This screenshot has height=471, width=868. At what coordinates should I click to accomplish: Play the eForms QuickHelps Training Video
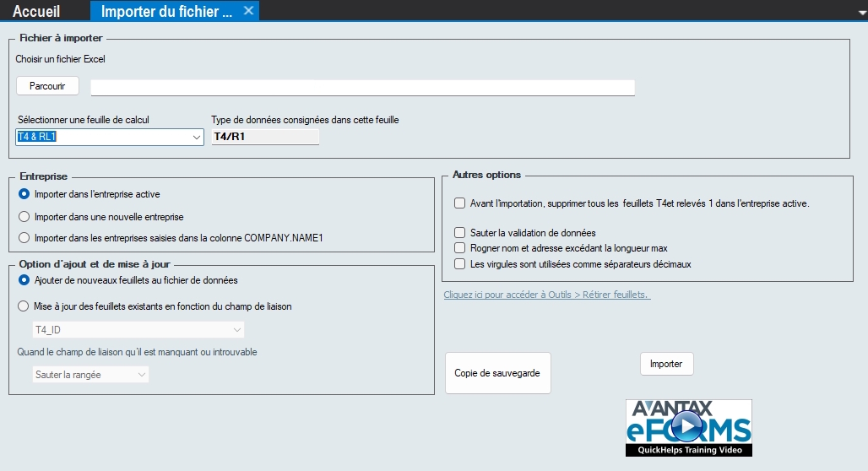click(688, 427)
